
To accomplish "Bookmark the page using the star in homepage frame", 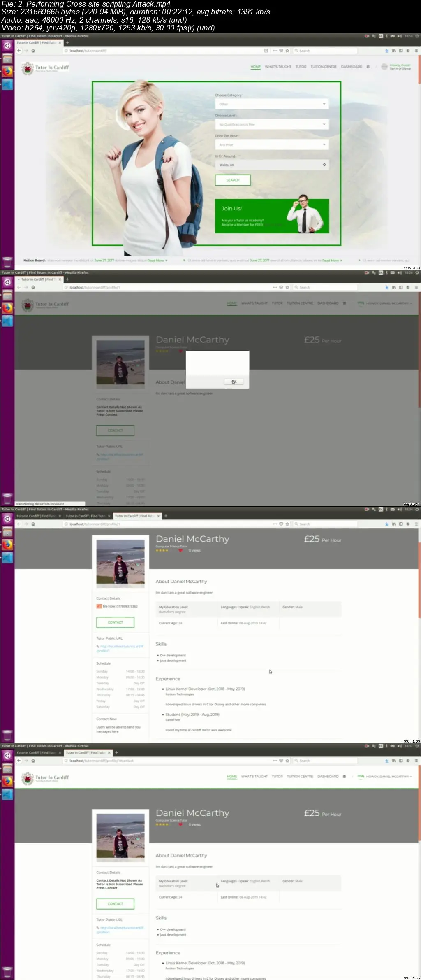I will point(287,51).
